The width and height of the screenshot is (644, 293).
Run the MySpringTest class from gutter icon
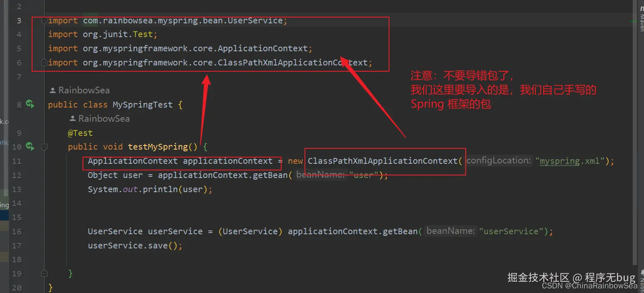30,104
